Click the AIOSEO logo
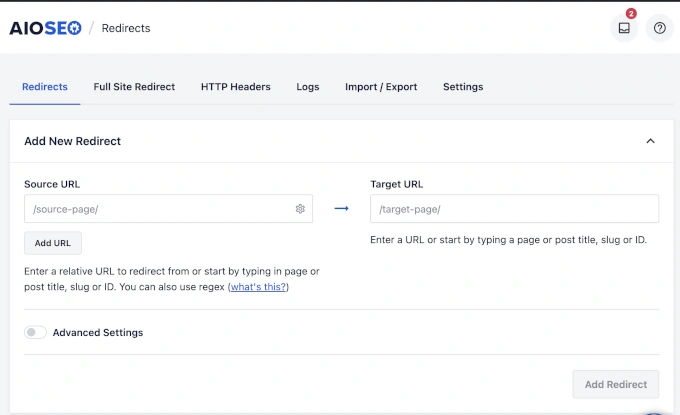This screenshot has width=680, height=415. [45, 28]
